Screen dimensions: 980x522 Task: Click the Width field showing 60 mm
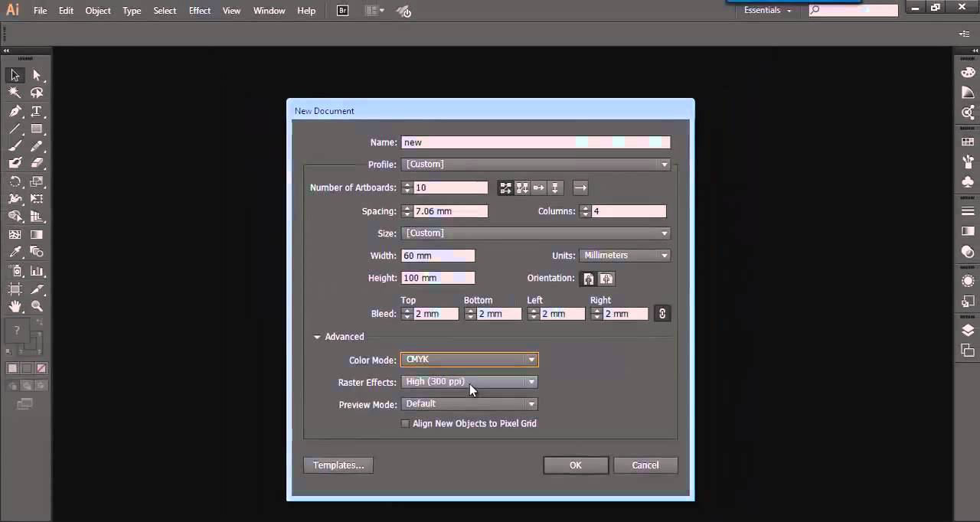click(438, 256)
